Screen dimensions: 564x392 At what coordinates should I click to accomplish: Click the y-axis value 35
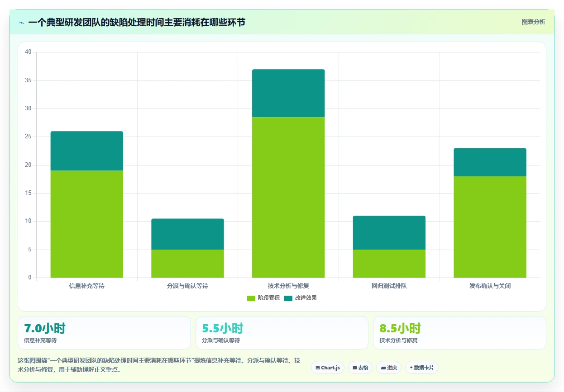[x=28, y=80]
